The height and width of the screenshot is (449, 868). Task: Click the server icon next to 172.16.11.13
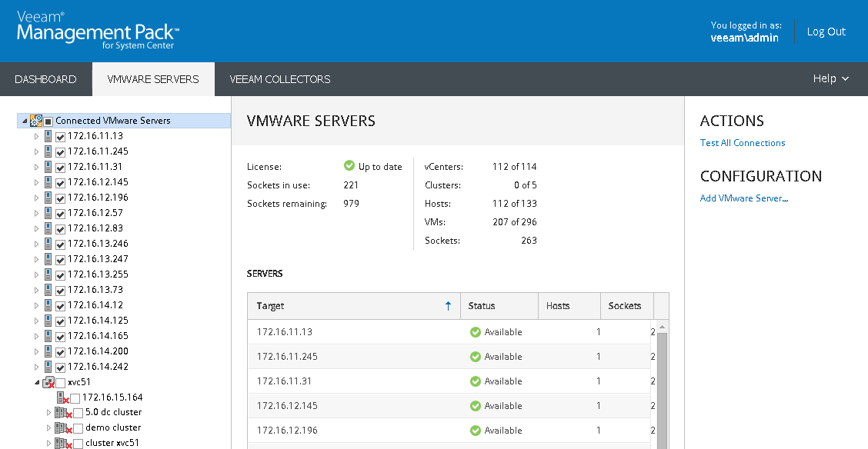48,136
